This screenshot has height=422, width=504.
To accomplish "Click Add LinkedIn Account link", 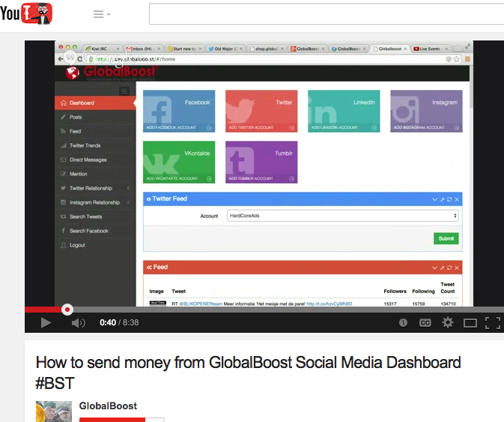I will (344, 127).
